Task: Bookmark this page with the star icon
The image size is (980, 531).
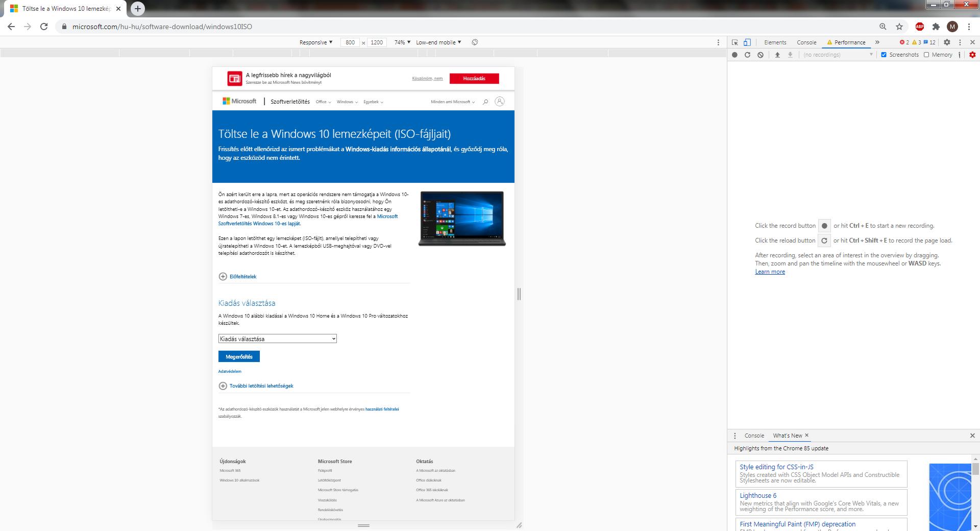Action: [x=899, y=27]
